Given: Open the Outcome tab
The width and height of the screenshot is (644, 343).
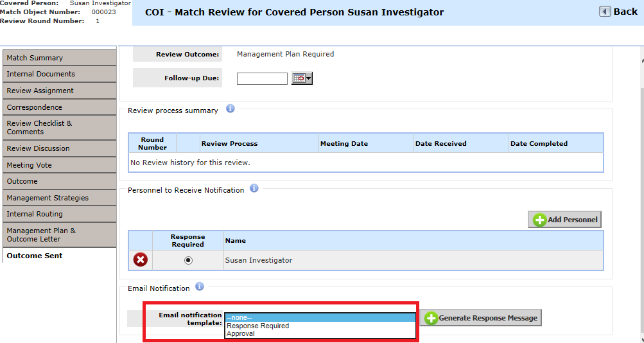Looking at the screenshot, I should [x=60, y=181].
